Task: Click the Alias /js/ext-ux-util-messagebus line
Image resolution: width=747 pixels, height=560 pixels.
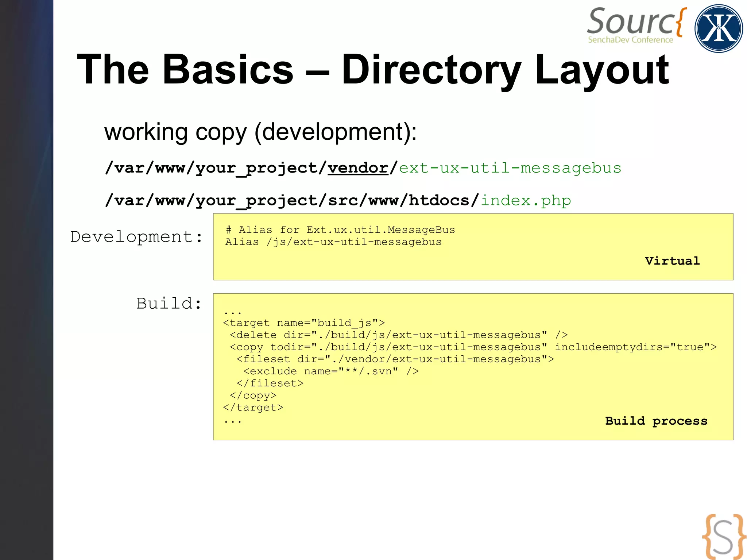Action: [x=333, y=242]
